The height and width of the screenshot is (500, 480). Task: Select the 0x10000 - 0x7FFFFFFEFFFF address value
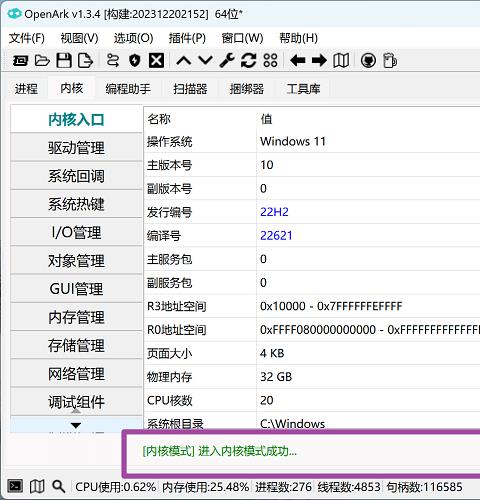point(331,306)
